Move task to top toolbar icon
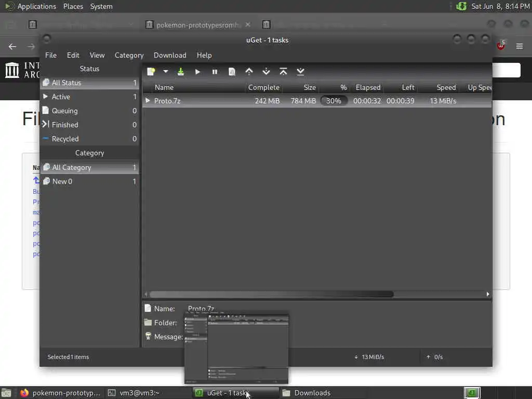532x399 pixels. click(x=283, y=72)
